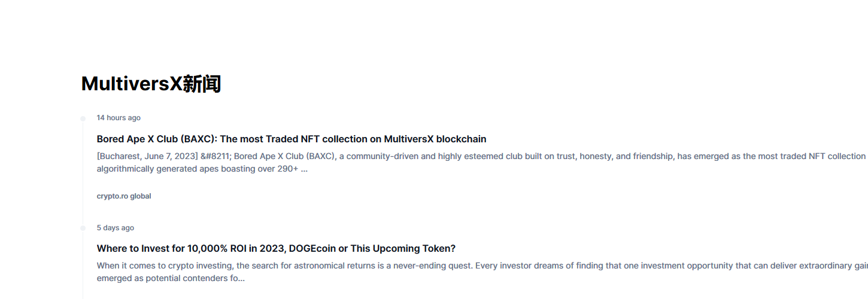Click the [Bucharest, June 7, 2023] excerpt text
The image size is (868, 299).
tap(147, 156)
